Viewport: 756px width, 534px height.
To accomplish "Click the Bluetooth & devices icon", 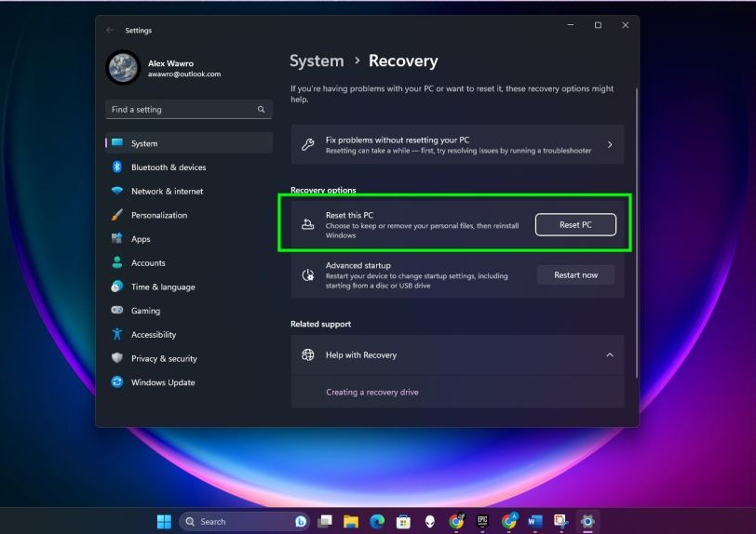I will coord(117,167).
